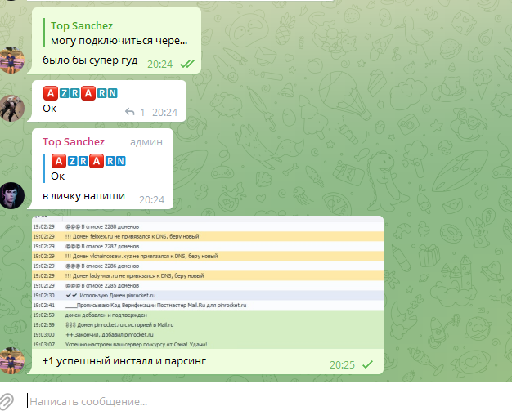This screenshot has width=512, height=420.
Task: Open Top Sanchez avatar beside 'в личку напиши'
Action: [12, 195]
